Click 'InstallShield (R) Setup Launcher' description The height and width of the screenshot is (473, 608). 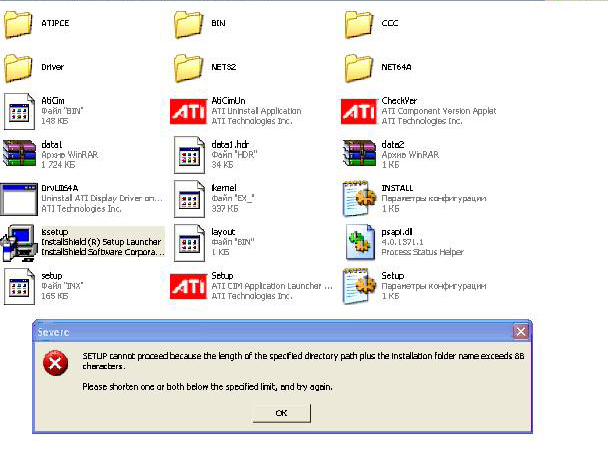pyautogui.click(x=101, y=242)
